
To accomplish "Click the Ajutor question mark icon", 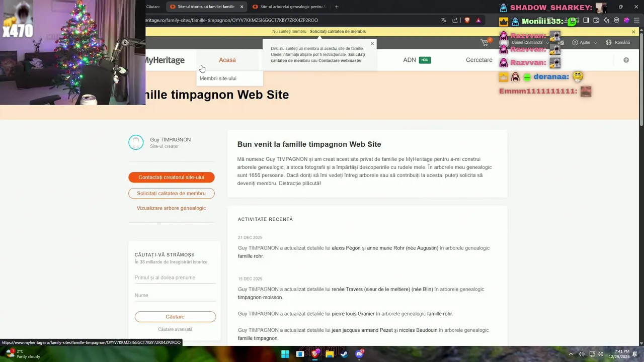I will click(575, 43).
